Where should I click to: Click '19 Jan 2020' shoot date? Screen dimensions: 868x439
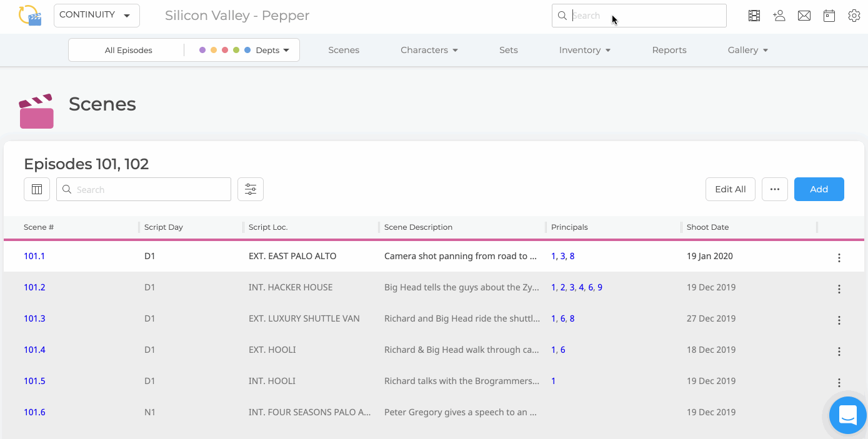point(710,256)
